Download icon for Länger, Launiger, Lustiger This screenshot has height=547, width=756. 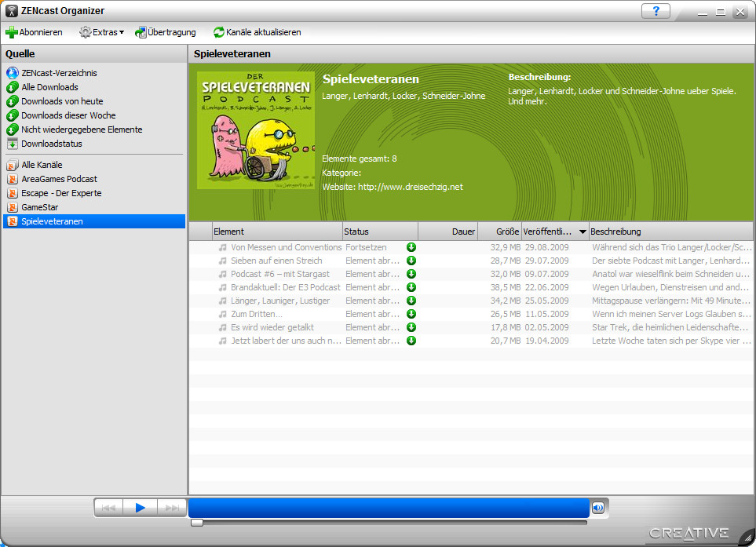pos(411,301)
